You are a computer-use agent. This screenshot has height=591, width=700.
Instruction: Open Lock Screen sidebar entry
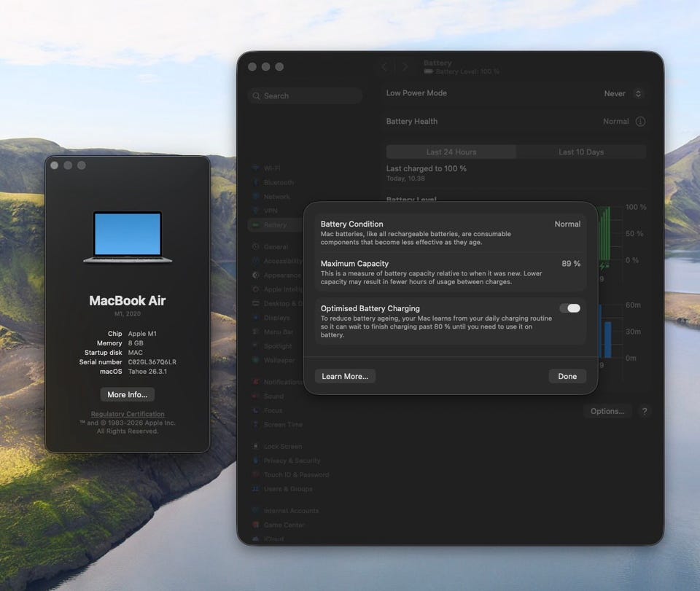click(x=277, y=447)
